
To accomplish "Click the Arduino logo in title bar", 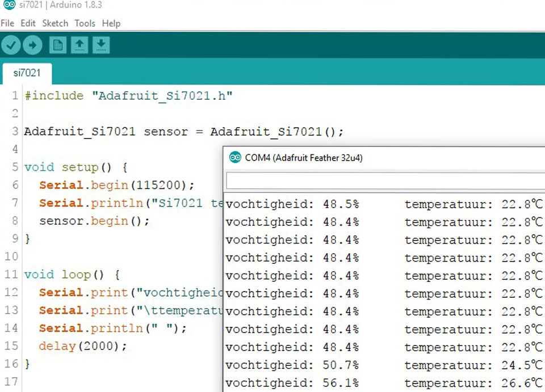I will coord(10,5).
